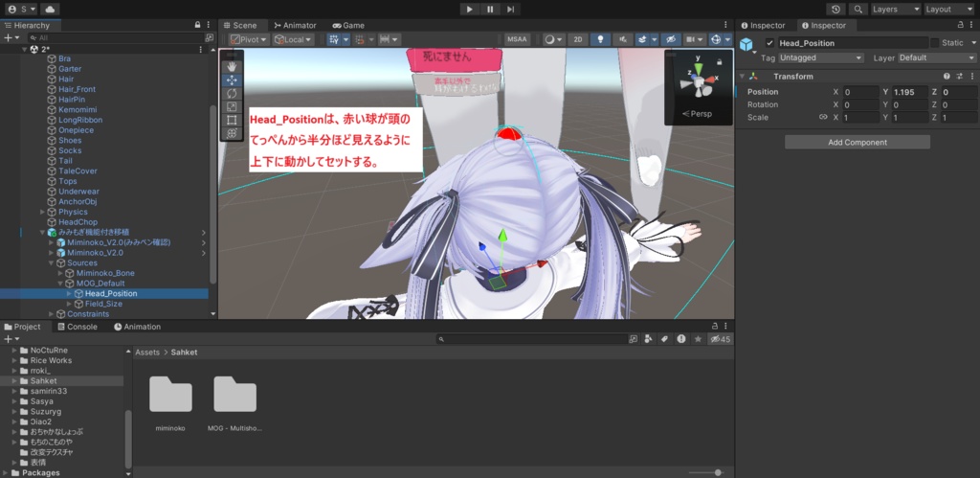Toggle the Scale constrain proportions link
The width and height of the screenshot is (980, 478).
(x=823, y=118)
